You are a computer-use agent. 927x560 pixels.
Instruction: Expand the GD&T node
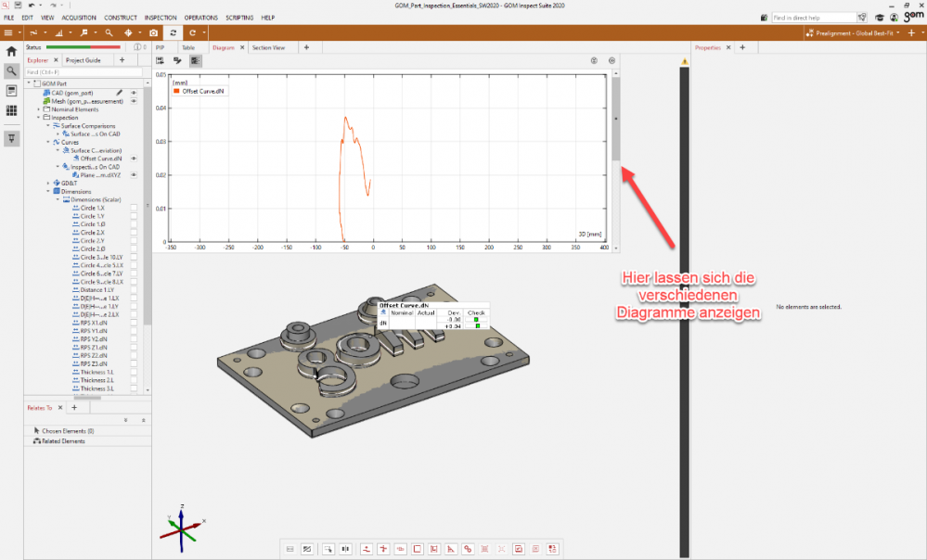click(x=48, y=184)
